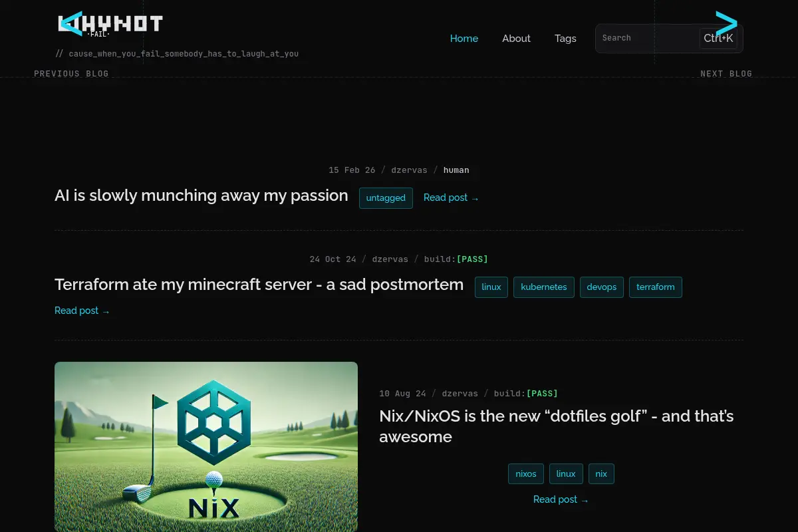Select the untagged tag chip
The width and height of the screenshot is (798, 532).
click(386, 198)
